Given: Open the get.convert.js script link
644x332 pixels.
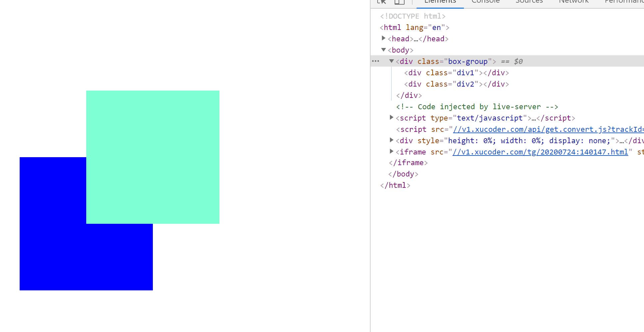Looking at the screenshot, I should click(548, 129).
